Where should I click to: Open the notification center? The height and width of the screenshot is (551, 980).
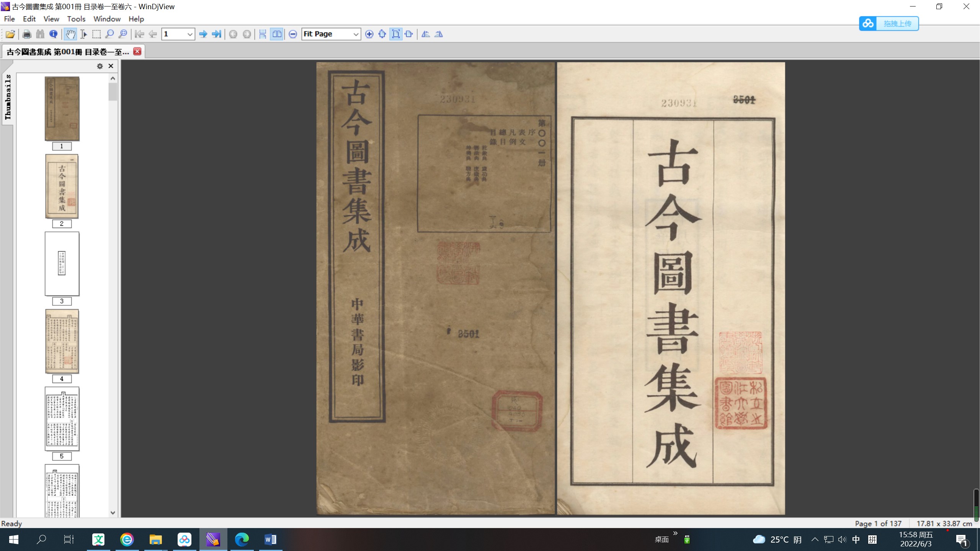tap(962, 540)
